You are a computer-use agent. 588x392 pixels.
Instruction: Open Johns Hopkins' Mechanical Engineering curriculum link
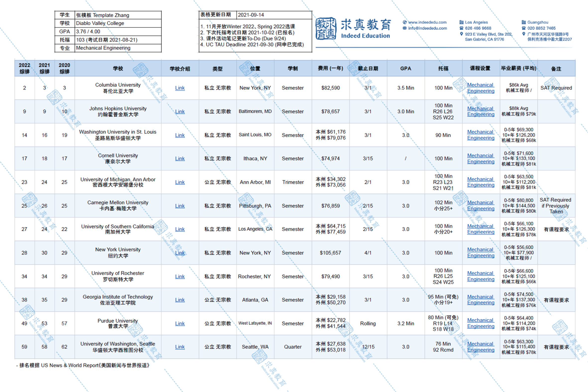tap(481, 112)
